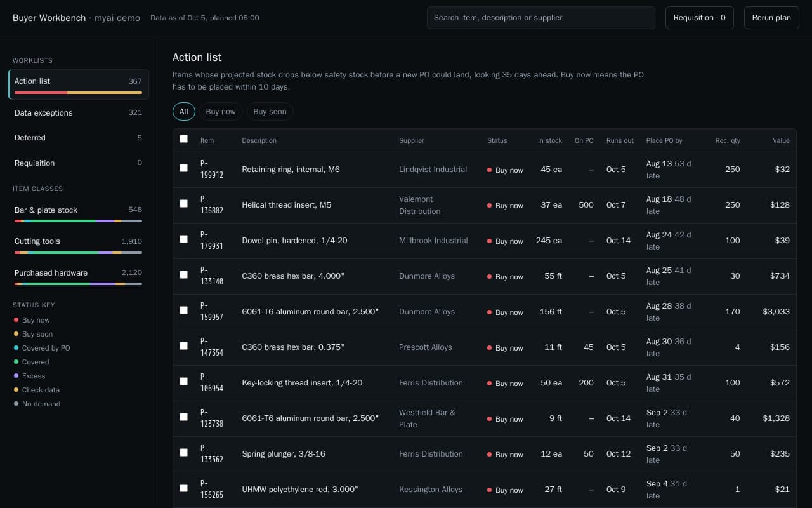Click the Check data status key entry
This screenshot has width=812, height=508.
pos(37,390)
